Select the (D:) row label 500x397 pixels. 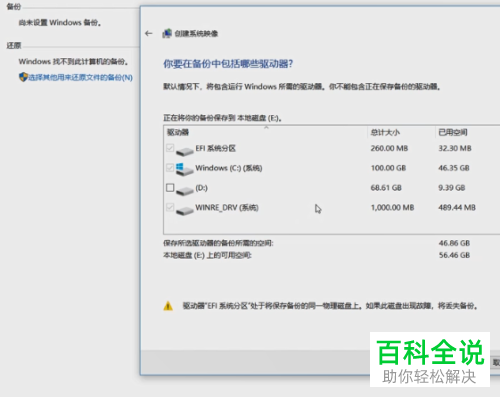(x=201, y=188)
